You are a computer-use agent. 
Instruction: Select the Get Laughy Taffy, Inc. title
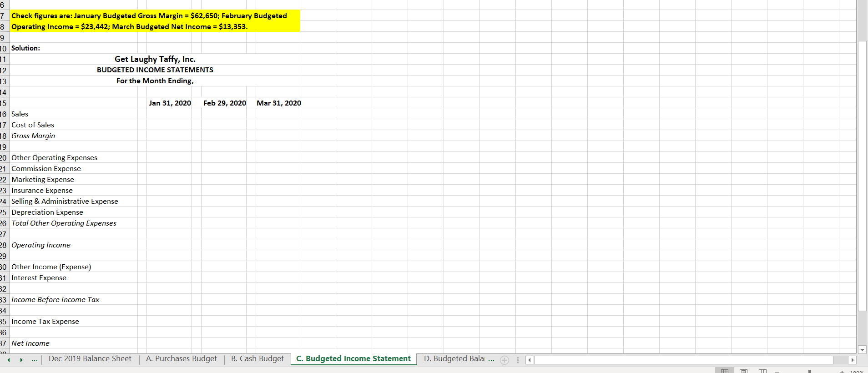point(155,59)
